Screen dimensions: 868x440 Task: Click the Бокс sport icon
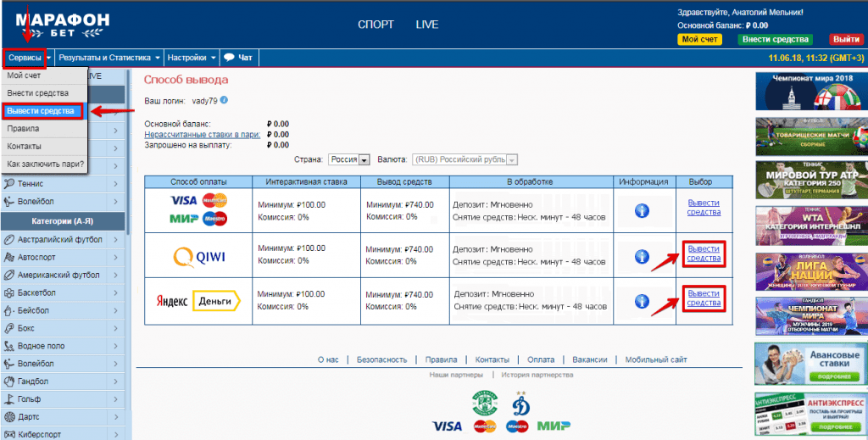(8, 328)
